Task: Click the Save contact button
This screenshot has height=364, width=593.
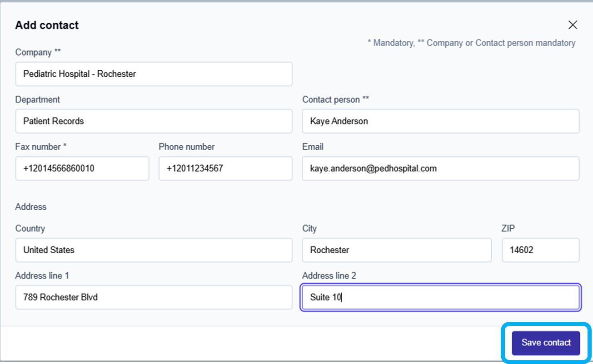Action: point(546,343)
